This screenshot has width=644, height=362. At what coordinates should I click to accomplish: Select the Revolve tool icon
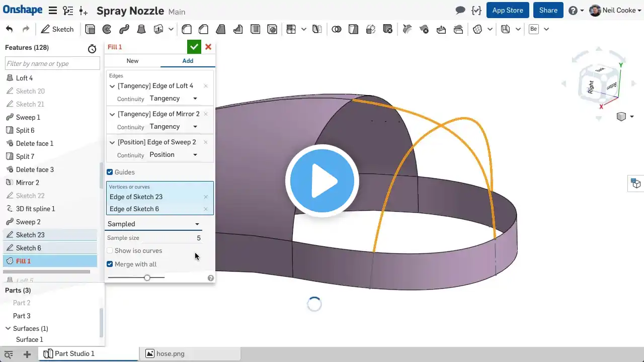[x=107, y=29]
